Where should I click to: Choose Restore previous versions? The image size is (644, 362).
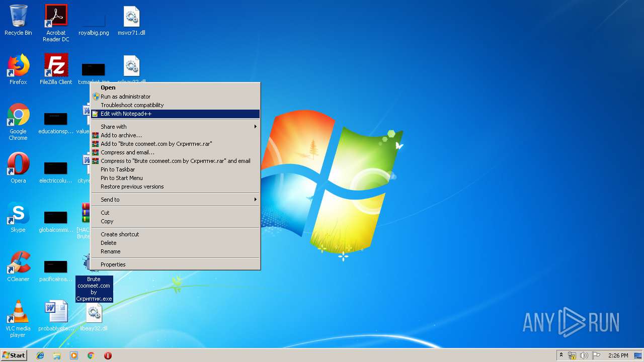[x=175, y=187]
